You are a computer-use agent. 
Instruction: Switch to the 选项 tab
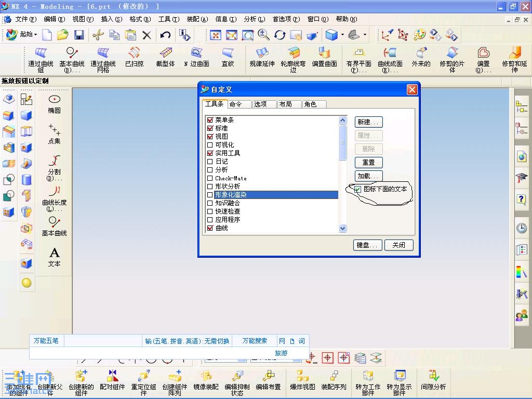264,104
